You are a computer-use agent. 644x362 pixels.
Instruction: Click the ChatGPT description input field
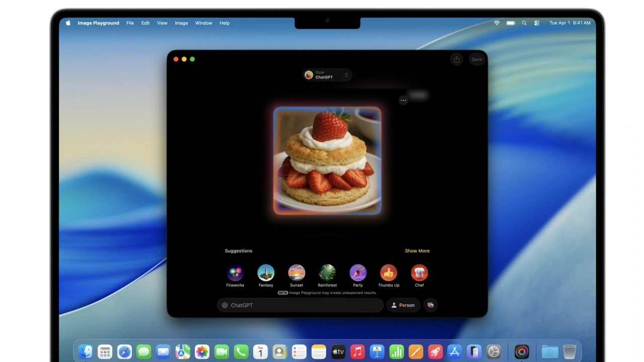pyautogui.click(x=300, y=305)
